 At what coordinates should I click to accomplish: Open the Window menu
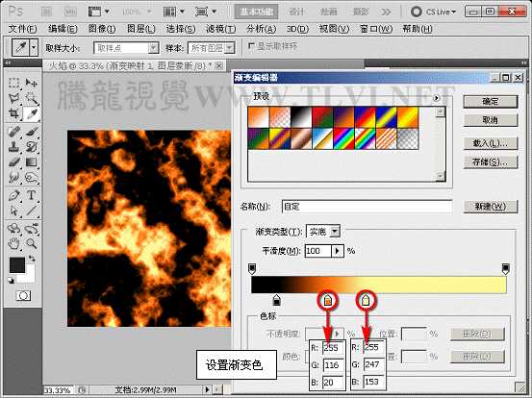point(376,29)
